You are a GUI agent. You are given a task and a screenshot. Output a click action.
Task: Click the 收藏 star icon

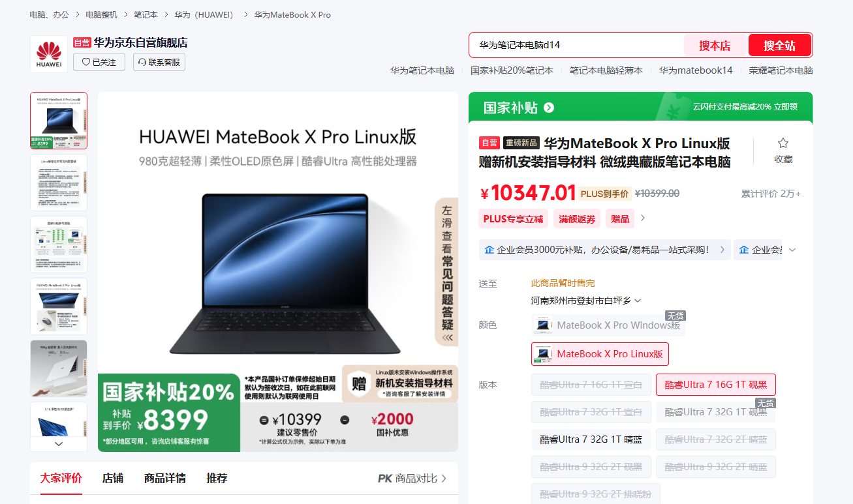click(783, 143)
